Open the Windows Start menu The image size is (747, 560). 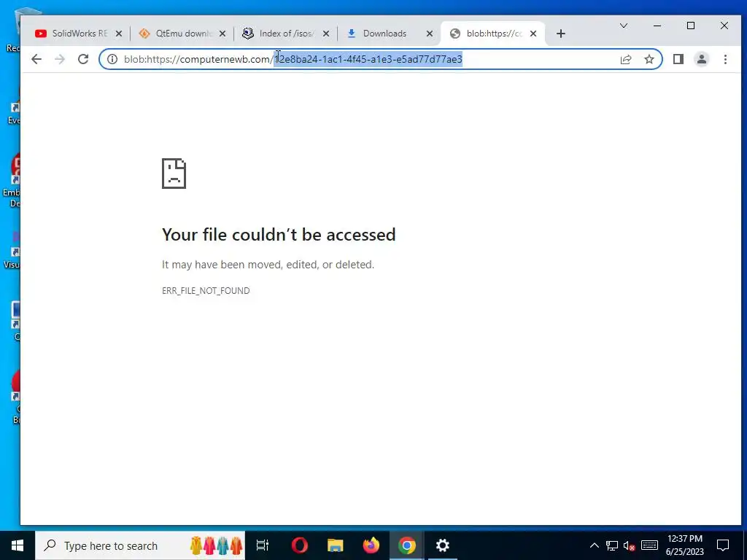tap(18, 545)
